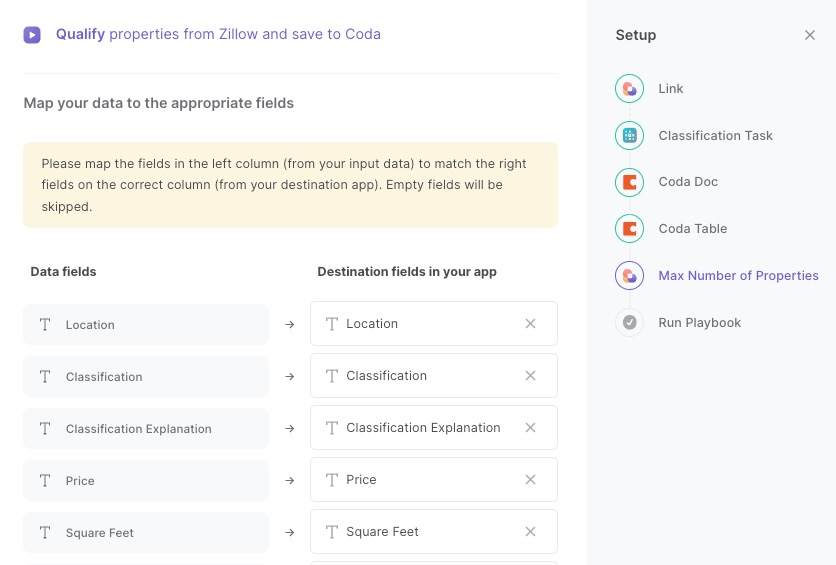Click text-type icon in Square Feet destination
Image resolution: width=836 pixels, height=565 pixels.
pyautogui.click(x=332, y=532)
